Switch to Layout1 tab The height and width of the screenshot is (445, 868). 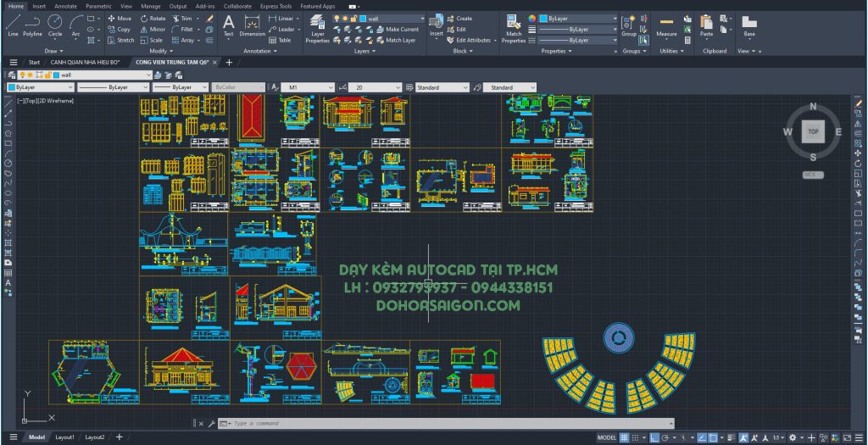coord(64,437)
